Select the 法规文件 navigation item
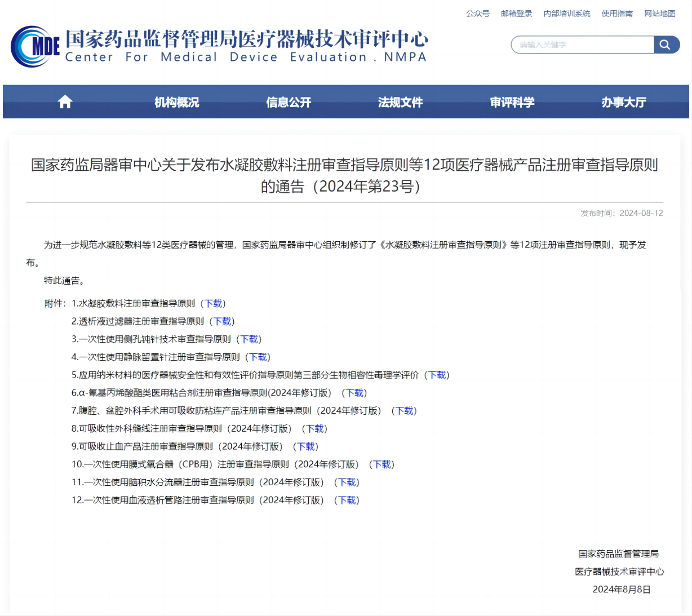 pyautogui.click(x=400, y=102)
